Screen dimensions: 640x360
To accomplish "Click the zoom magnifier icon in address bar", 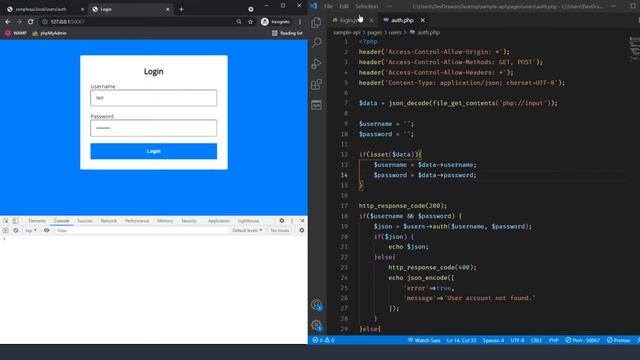I will click(239, 22).
